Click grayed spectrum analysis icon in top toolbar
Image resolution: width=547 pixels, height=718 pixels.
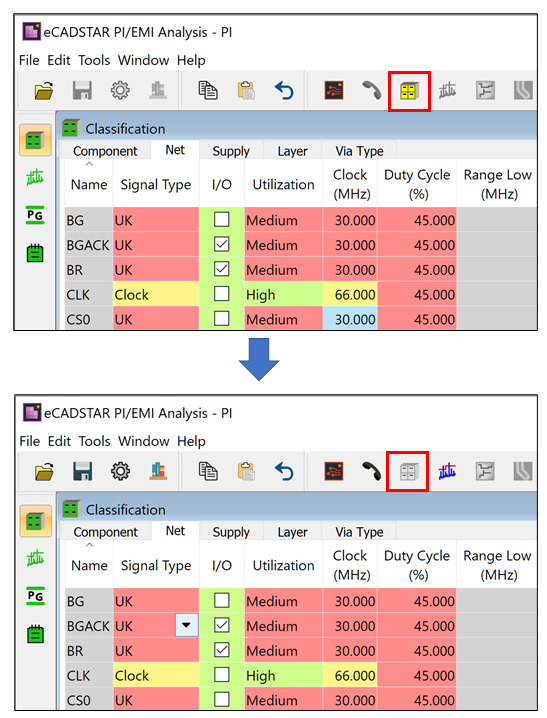(x=447, y=90)
